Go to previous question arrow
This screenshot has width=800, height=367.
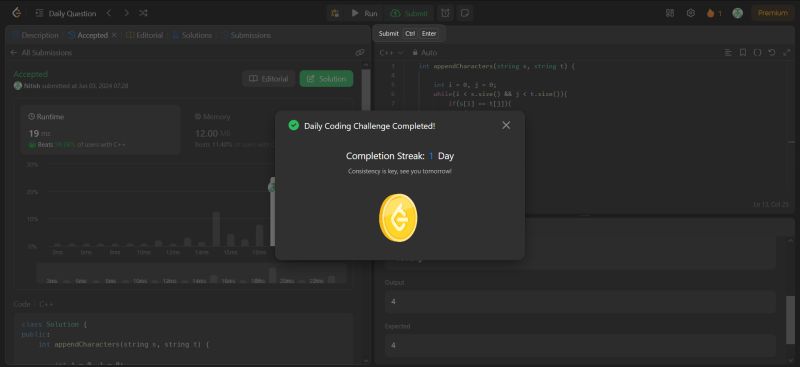[x=109, y=13]
